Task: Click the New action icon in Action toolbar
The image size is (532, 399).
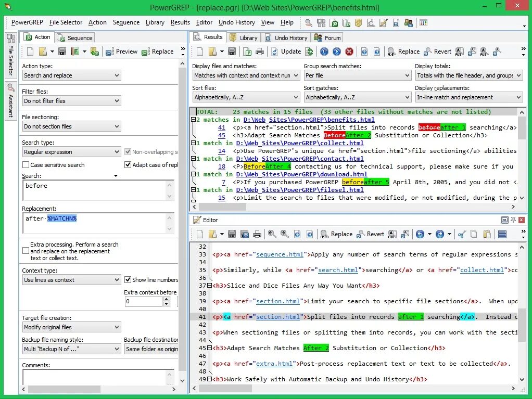Action: [30, 52]
